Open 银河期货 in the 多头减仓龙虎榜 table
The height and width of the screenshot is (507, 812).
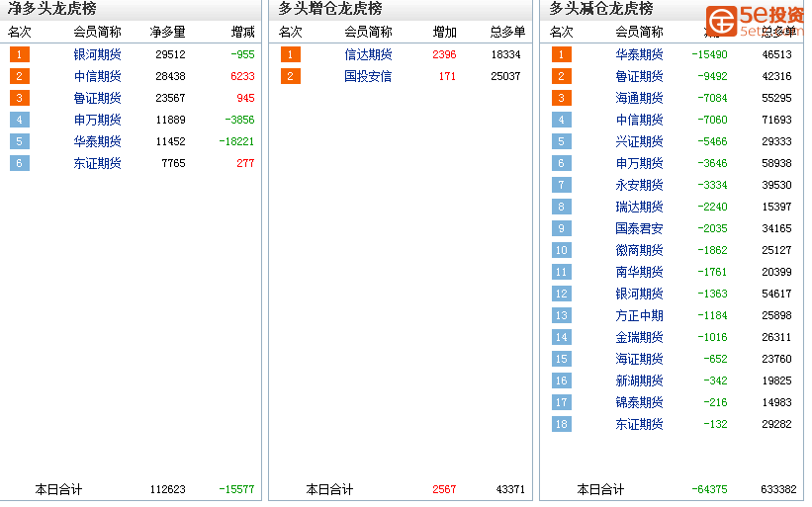pos(639,294)
